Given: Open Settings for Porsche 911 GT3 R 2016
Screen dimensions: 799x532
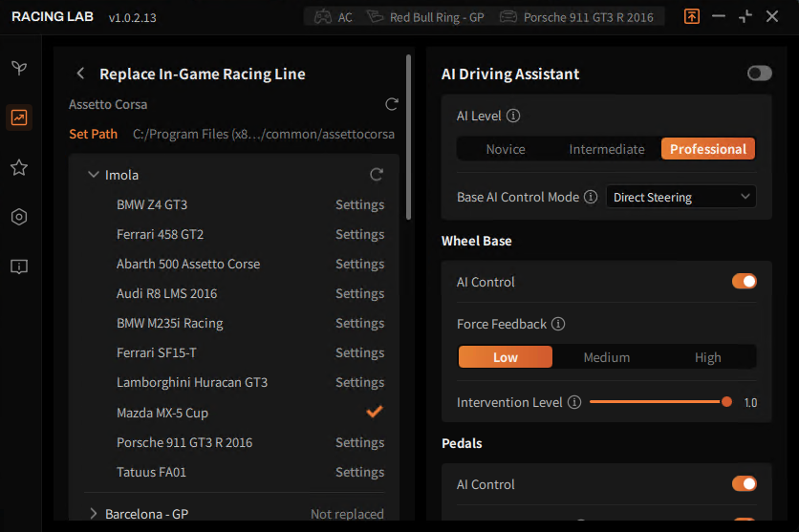Looking at the screenshot, I should [x=359, y=442].
